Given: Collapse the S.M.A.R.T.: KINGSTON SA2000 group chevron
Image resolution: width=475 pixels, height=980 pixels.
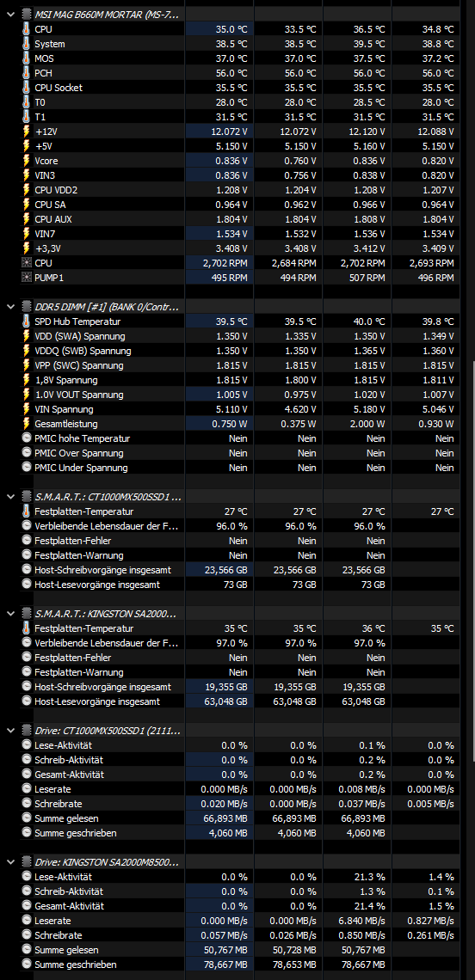Looking at the screenshot, I should (9, 614).
